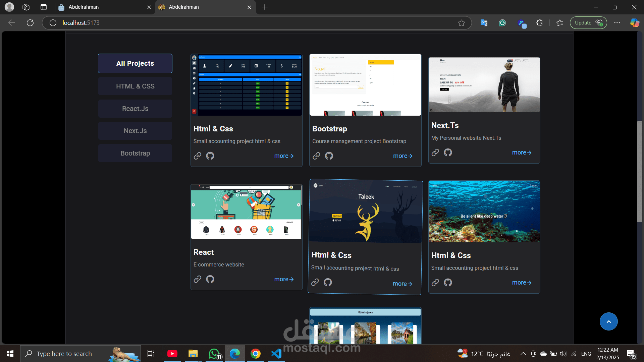Open GitHub icon on Next.Ts card
Image resolution: width=644 pixels, height=362 pixels.
[448, 153]
